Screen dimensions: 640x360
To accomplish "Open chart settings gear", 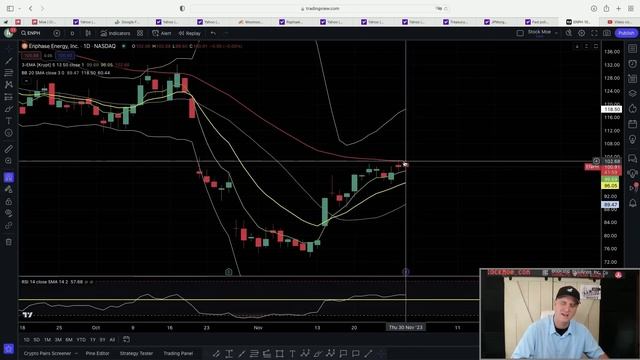I will coord(582,33).
